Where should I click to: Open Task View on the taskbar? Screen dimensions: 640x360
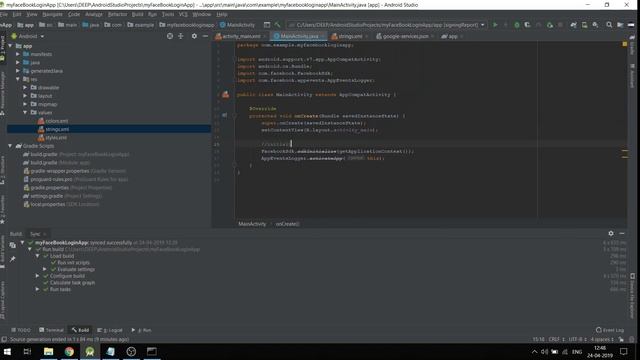pyautogui.click(x=27, y=351)
